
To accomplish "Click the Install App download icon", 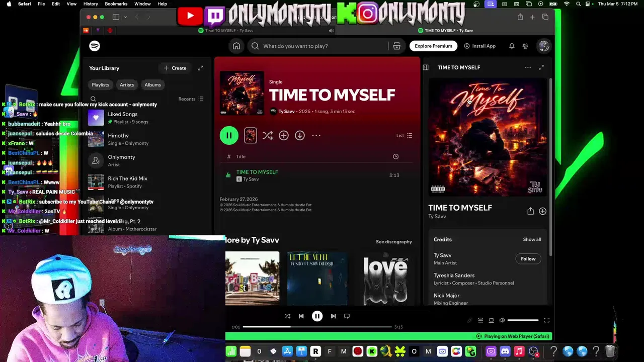I will [467, 46].
